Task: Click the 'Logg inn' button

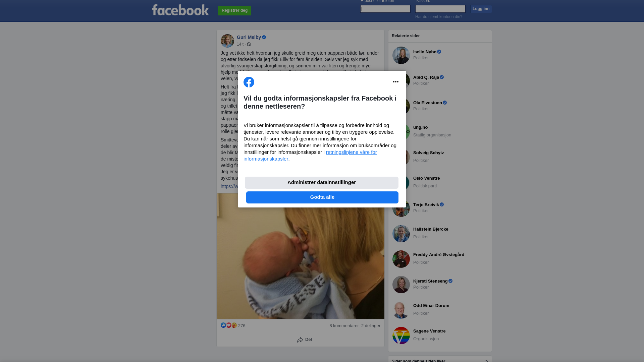Action: [x=481, y=9]
